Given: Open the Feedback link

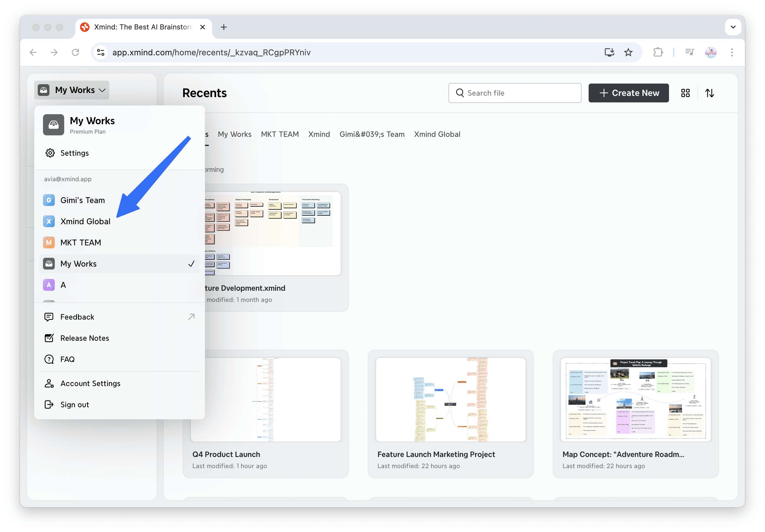Looking at the screenshot, I should click(77, 317).
